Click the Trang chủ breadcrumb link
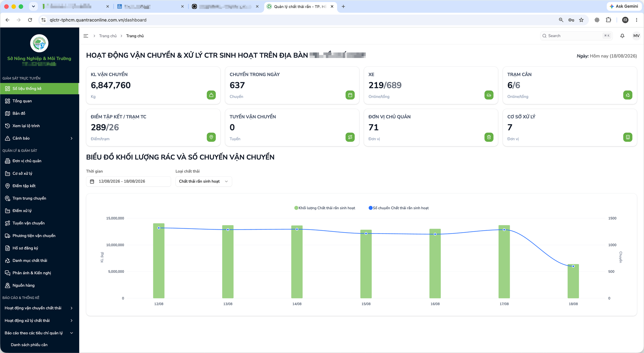Viewport: 644px width, 353px height. pyautogui.click(x=108, y=36)
